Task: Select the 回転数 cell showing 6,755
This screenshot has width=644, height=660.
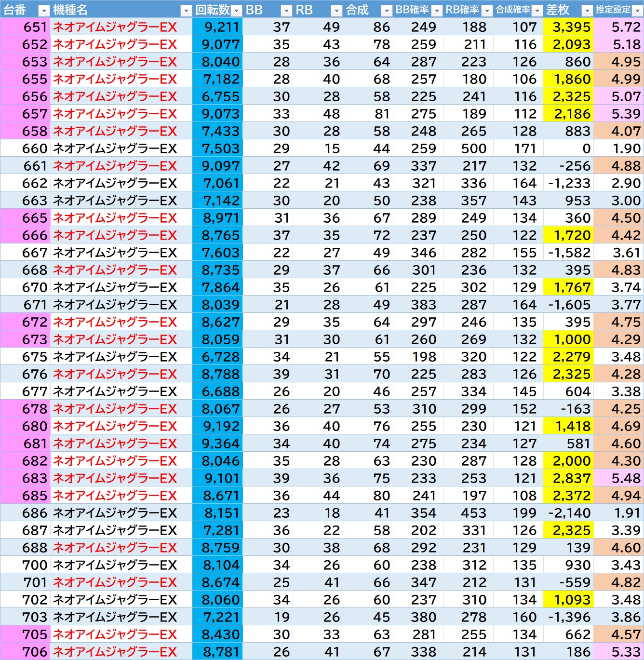Action: point(217,96)
